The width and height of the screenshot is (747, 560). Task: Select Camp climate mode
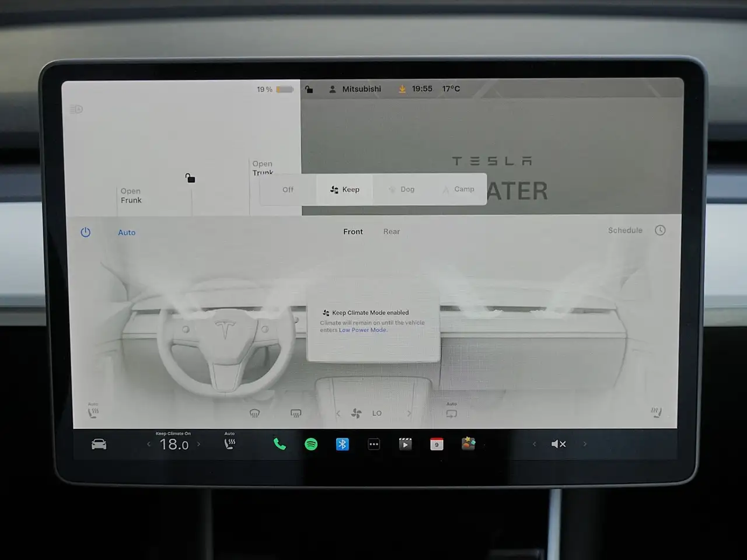tap(458, 190)
